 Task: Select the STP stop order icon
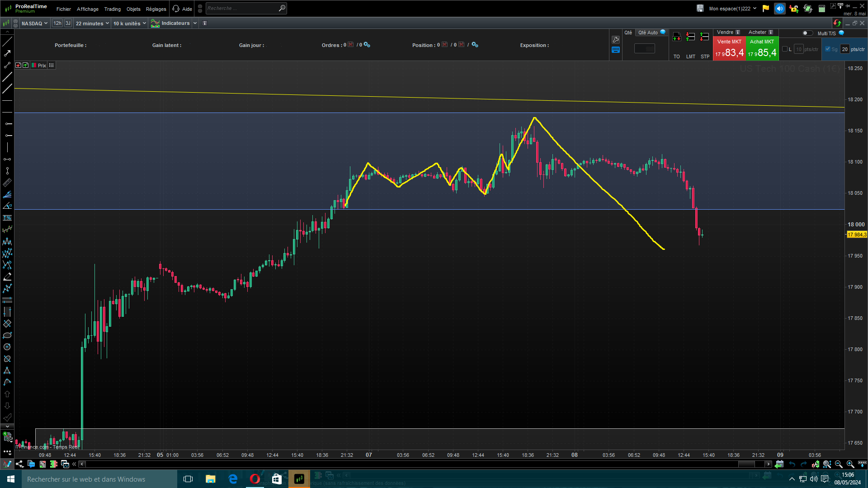click(x=704, y=38)
